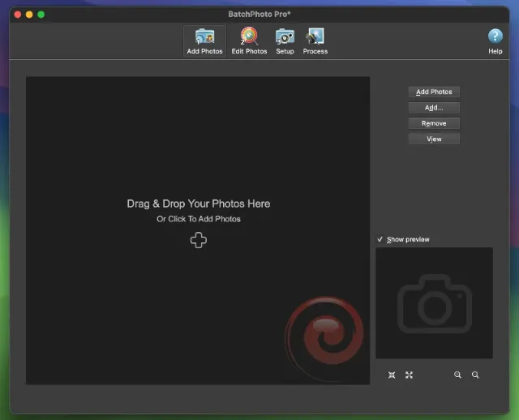This screenshot has width=519, height=420.
Task: Open the Add Photos step in toolbar
Action: click(204, 41)
